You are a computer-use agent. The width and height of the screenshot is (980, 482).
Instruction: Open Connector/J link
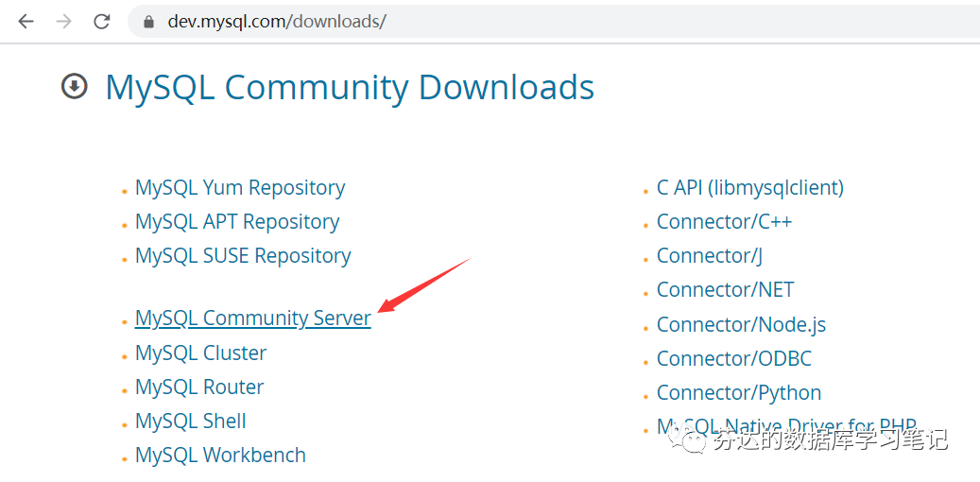pos(710,256)
